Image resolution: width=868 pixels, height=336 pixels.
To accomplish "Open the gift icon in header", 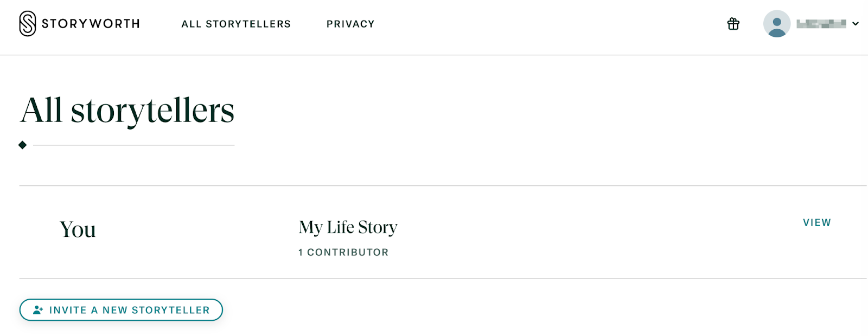I will click(x=733, y=24).
